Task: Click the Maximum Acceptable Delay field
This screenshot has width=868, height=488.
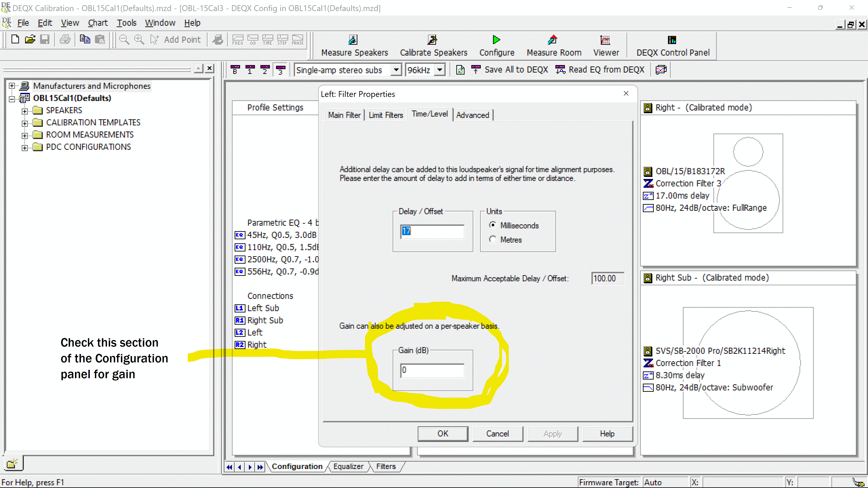Action: click(x=608, y=278)
